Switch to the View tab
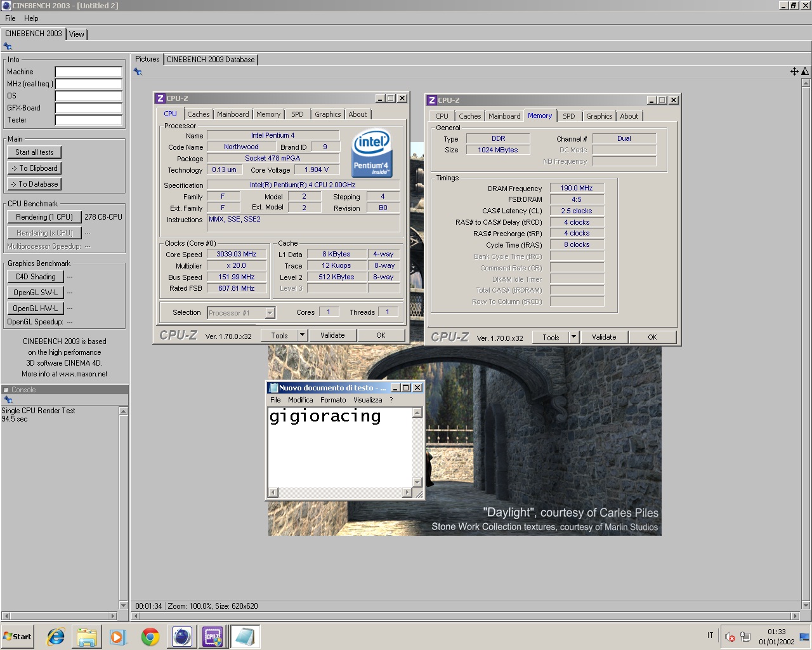The image size is (812, 650). point(77,34)
